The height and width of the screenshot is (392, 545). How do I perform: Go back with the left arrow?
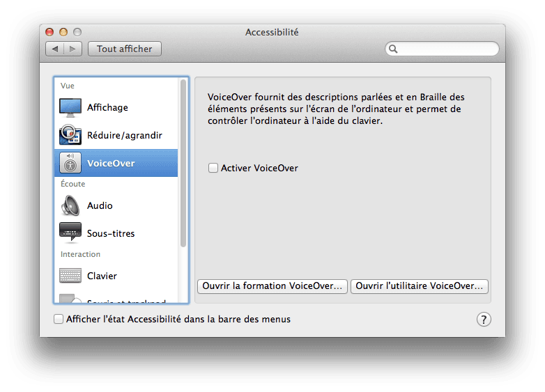55,49
